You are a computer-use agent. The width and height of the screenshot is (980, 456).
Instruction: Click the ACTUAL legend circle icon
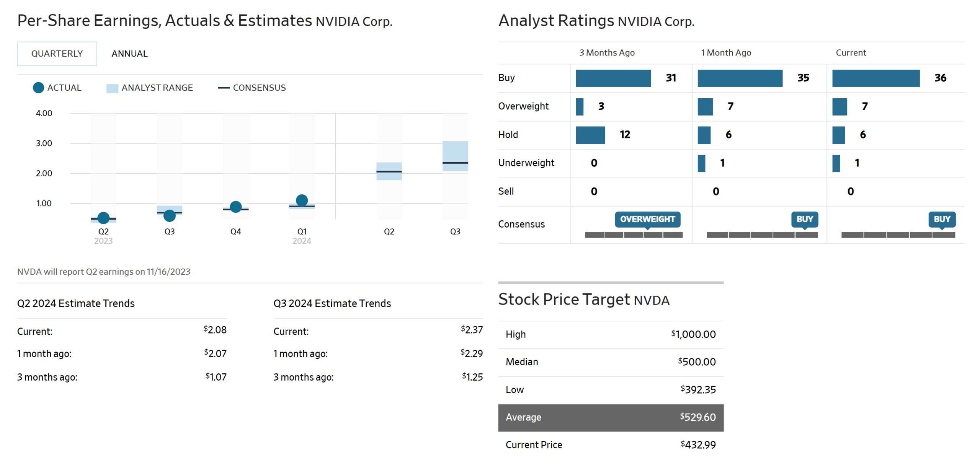pyautogui.click(x=38, y=88)
